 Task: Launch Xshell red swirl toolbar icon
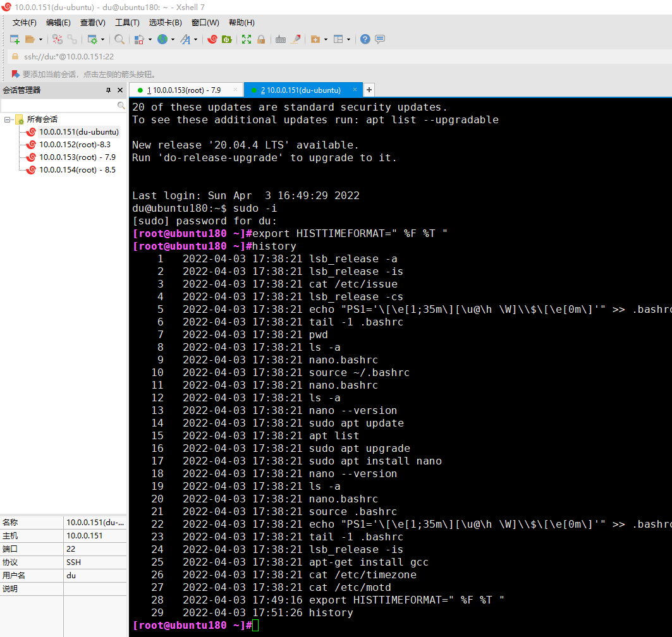pos(212,39)
